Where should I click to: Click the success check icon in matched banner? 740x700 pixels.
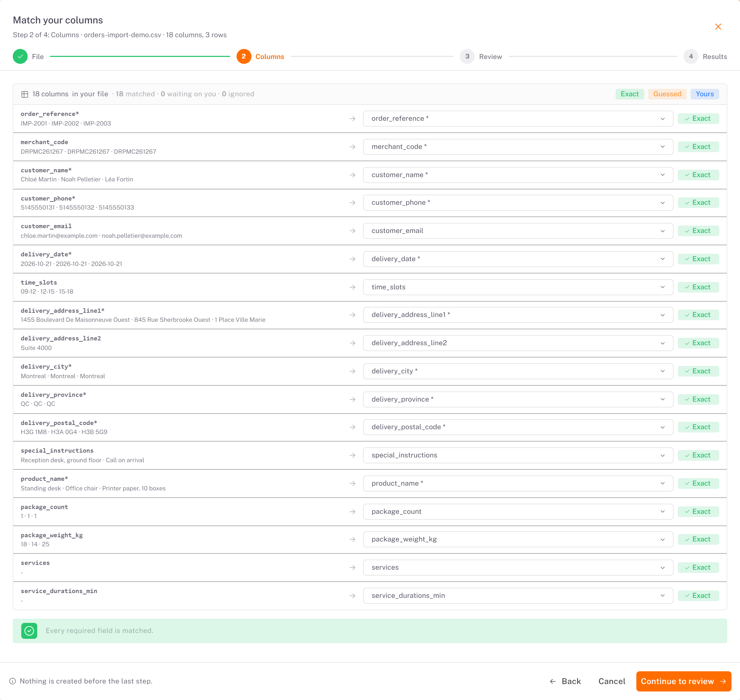tap(29, 631)
